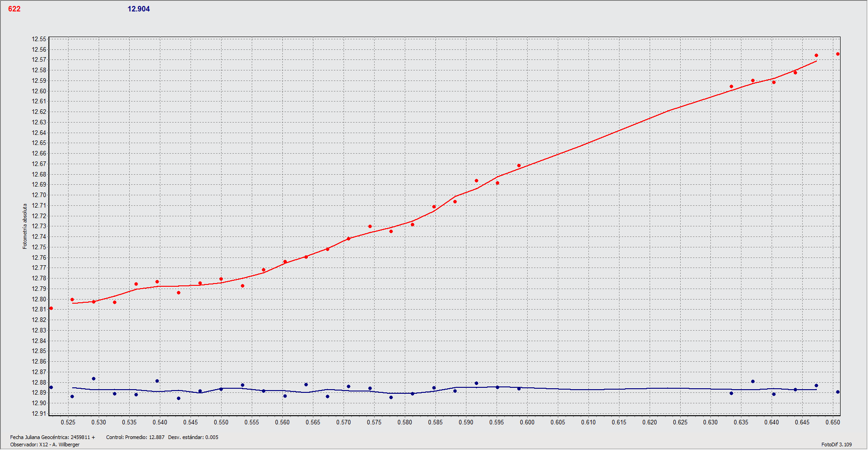Click the 0.625 x-axis tick label
Viewport: 868px width, 450px height.
pyautogui.click(x=680, y=423)
